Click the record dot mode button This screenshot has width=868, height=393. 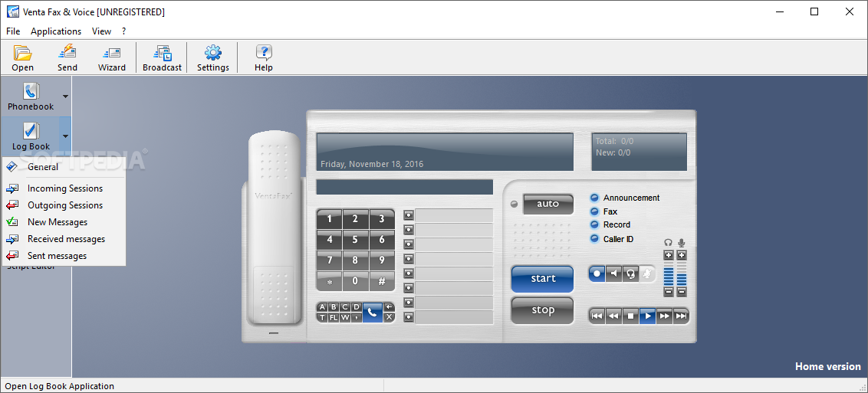[597, 273]
